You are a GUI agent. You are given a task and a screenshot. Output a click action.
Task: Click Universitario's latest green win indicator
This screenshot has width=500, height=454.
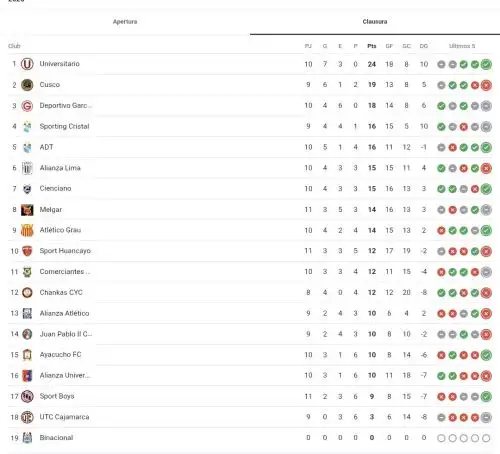pyautogui.click(x=486, y=64)
